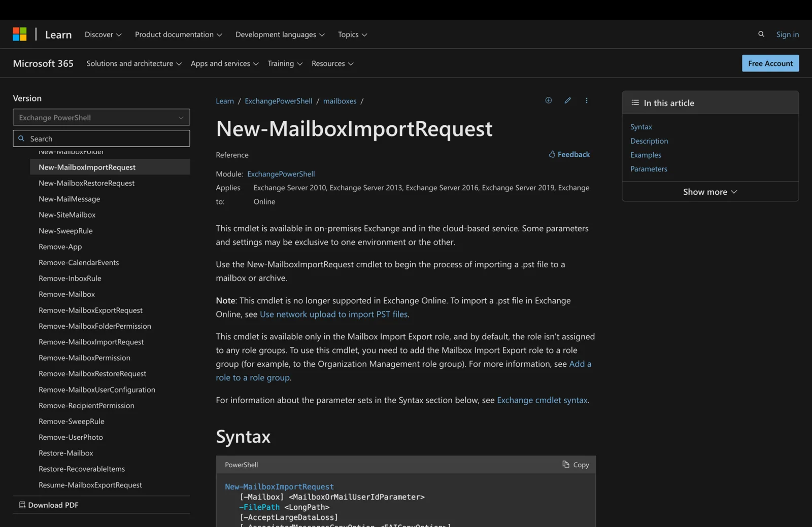Expand Development languages menu
Viewport: 812px width, 527px height.
(x=280, y=34)
